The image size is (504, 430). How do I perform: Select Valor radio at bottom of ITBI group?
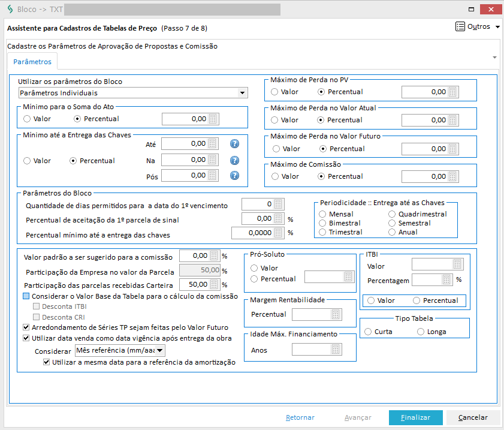tap(371, 300)
